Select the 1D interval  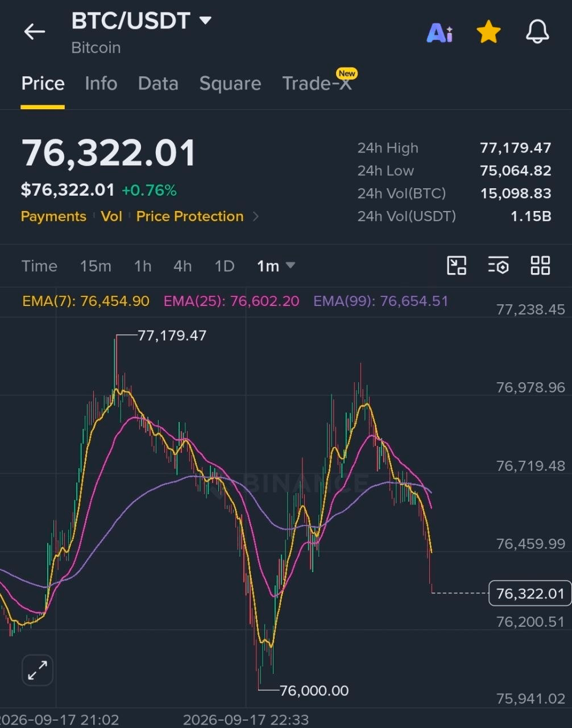tap(225, 266)
